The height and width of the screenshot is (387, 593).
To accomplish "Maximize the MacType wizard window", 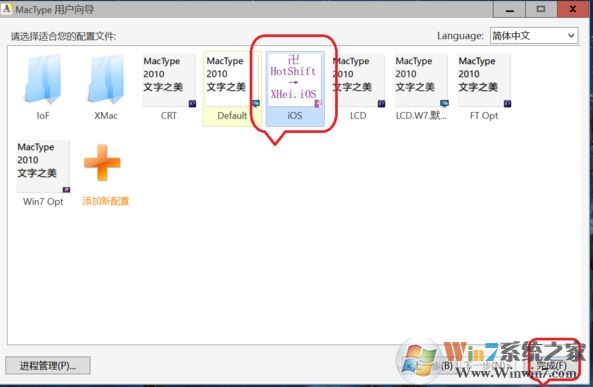I will (x=541, y=9).
